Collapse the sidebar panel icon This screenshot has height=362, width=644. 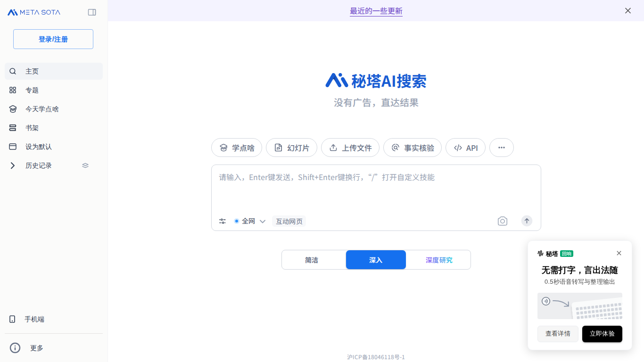coord(92,12)
